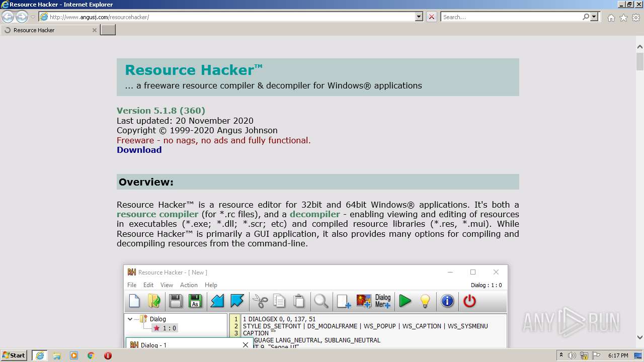The image size is (644, 362).
Task: Click the Open file folder toolbar icon
Action: tap(154, 301)
